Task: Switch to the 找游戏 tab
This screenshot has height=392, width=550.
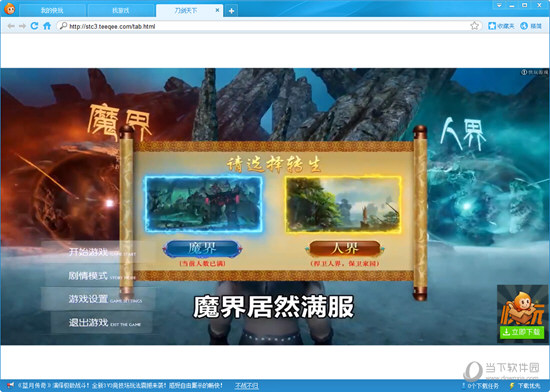Action: coord(121,11)
